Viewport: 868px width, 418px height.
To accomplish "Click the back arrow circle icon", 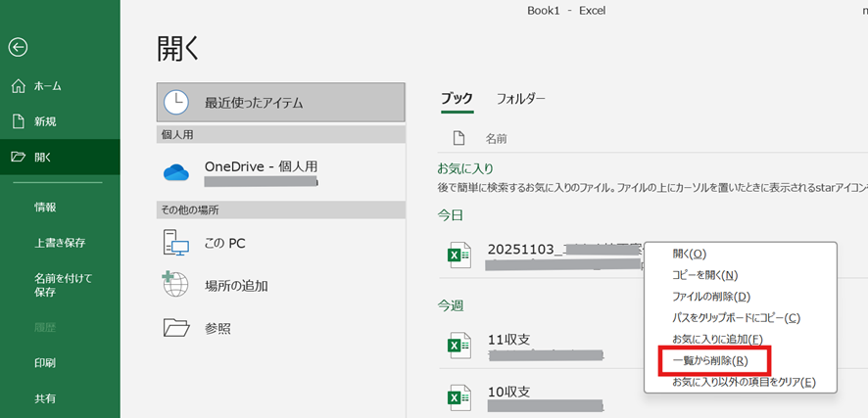I will tap(19, 47).
